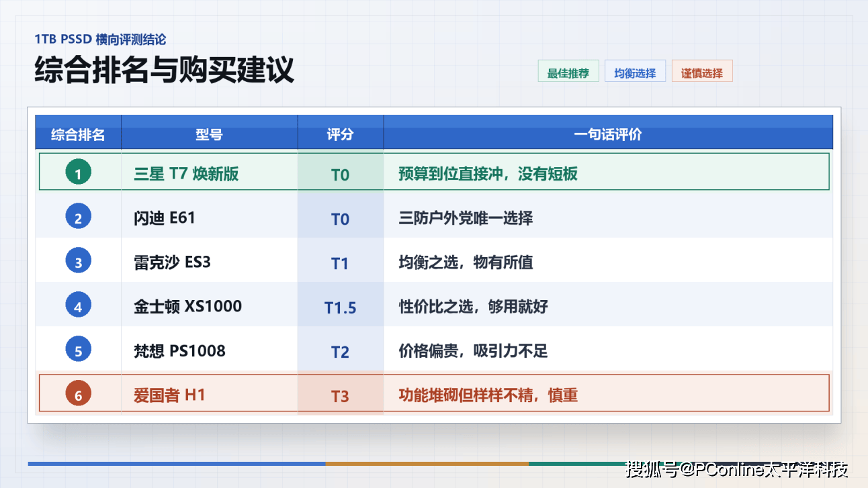Click the blue rank 4 circle
This screenshot has width=868, height=488.
(78, 306)
